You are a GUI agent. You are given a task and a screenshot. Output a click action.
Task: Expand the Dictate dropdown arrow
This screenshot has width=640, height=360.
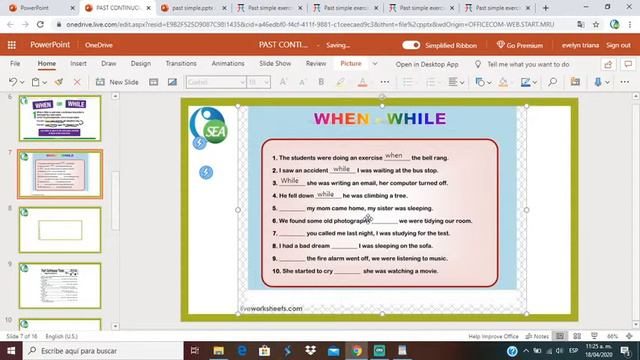tap(607, 83)
